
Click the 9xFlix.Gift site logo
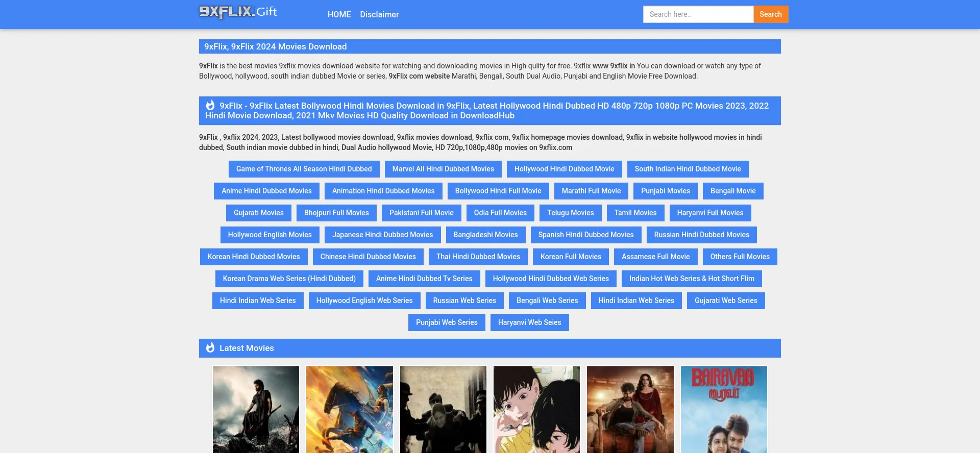[238, 12]
